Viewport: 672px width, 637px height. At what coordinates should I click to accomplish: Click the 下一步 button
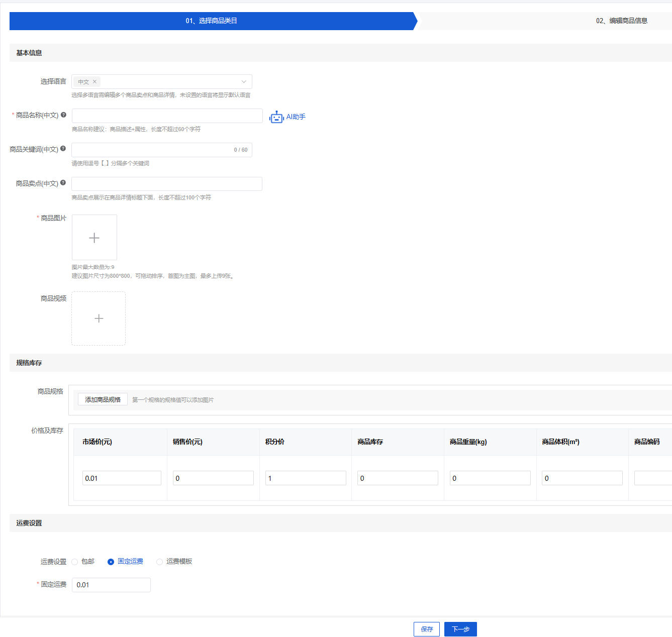pos(460,629)
